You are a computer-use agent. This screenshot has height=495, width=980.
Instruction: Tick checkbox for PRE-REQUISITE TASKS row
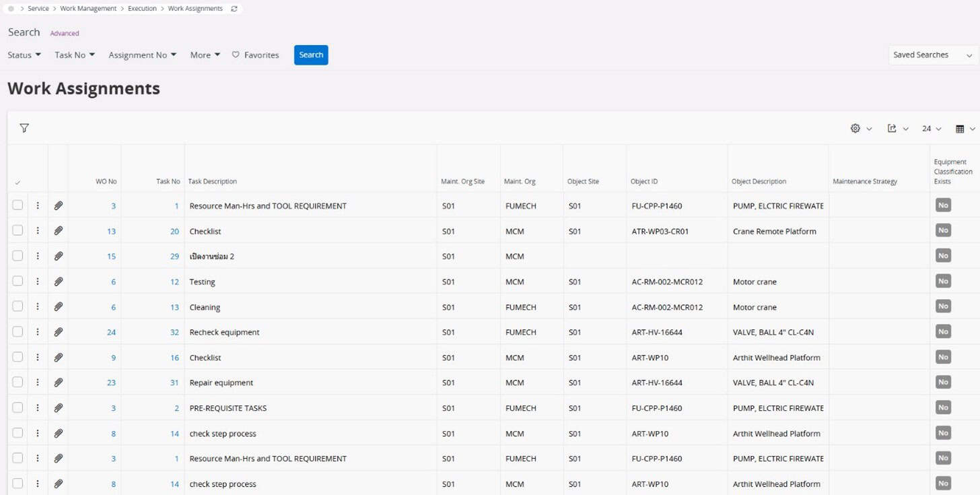[x=17, y=407]
